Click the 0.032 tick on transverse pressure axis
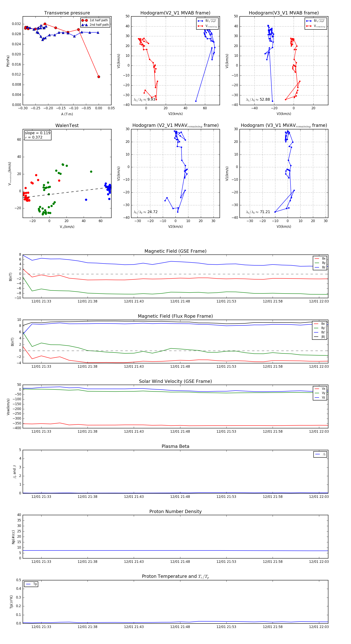351x644 pixels. coord(17,24)
